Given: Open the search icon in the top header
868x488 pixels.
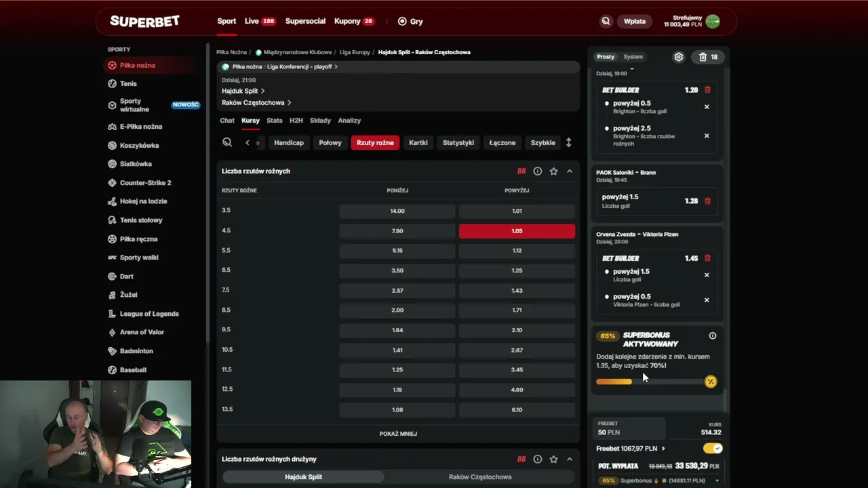Looking at the screenshot, I should click(x=606, y=21).
